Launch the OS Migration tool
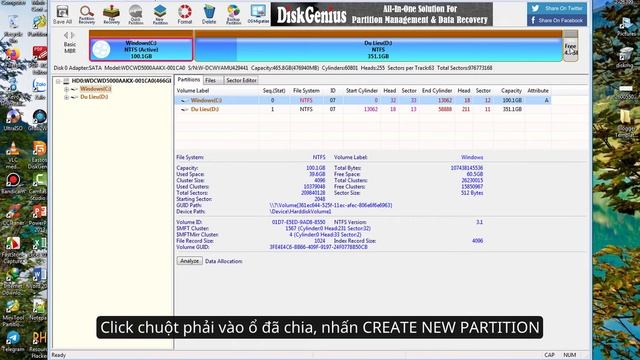Image resolution: width=640 pixels, height=360 pixels. coord(258,14)
